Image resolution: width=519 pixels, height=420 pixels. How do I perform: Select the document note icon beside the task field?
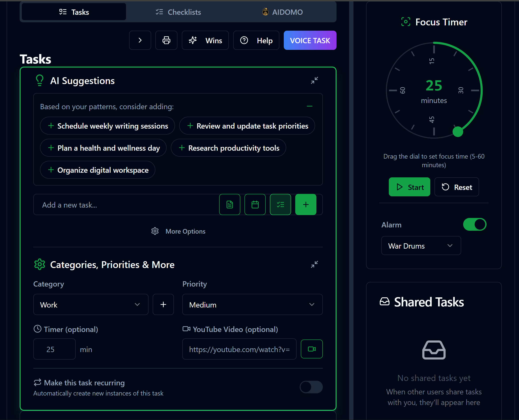(229, 204)
